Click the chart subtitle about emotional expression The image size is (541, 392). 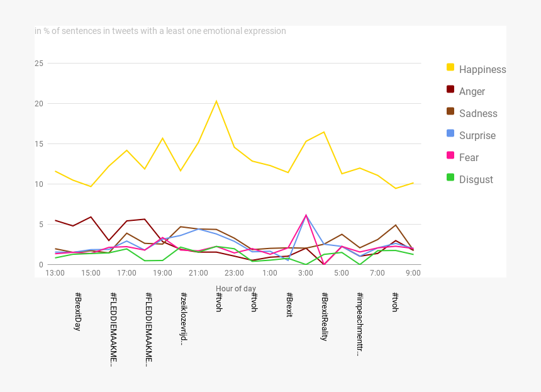tap(160, 31)
